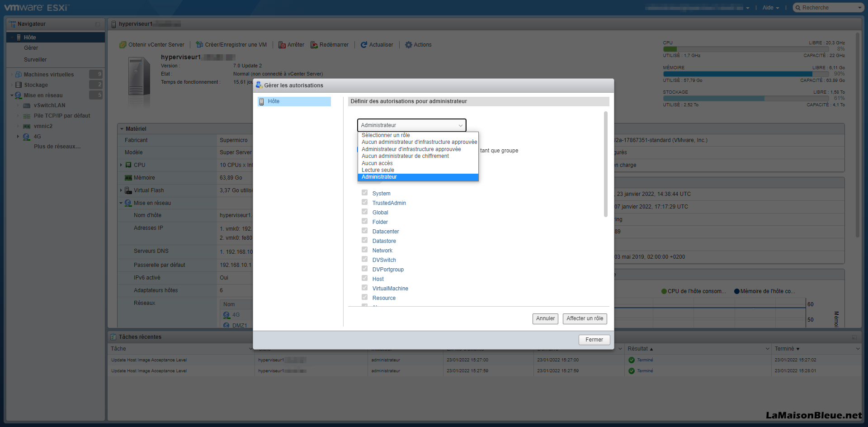Screen dimensions: 868x427
Task: Click the vmnic2 adapter icon
Action: coord(27,127)
